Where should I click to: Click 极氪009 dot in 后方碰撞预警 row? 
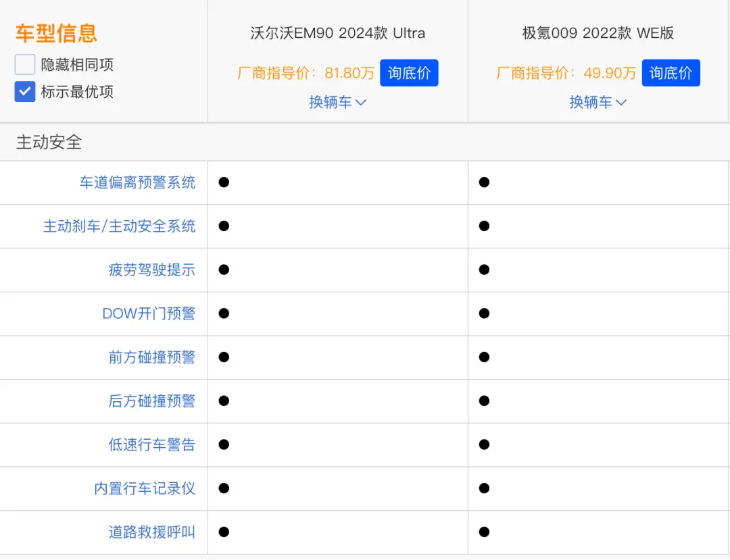484,401
